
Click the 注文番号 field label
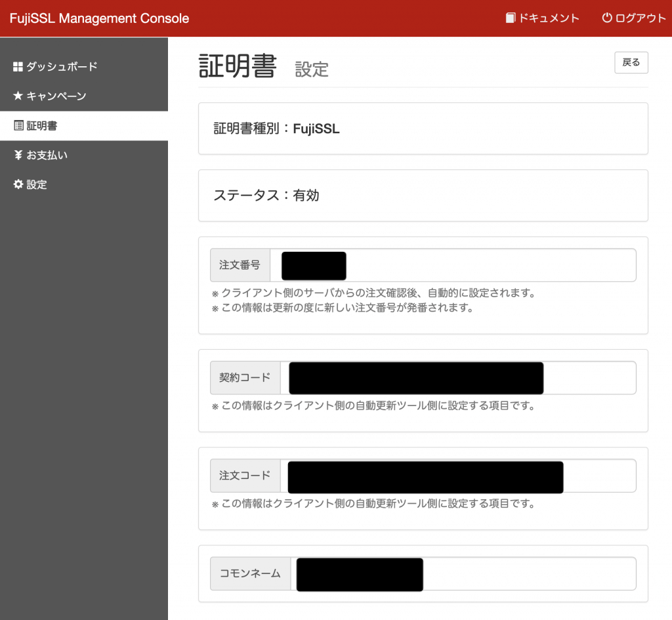click(x=240, y=265)
